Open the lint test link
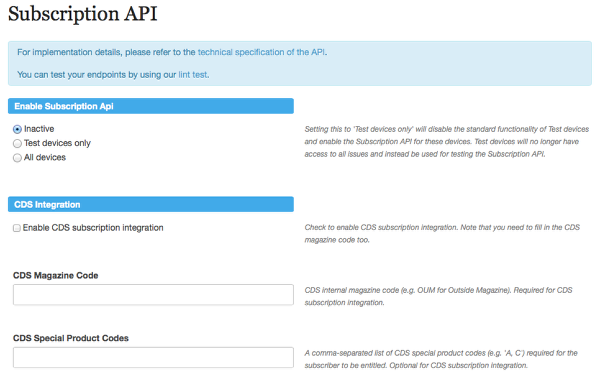600x388 pixels. (193, 75)
